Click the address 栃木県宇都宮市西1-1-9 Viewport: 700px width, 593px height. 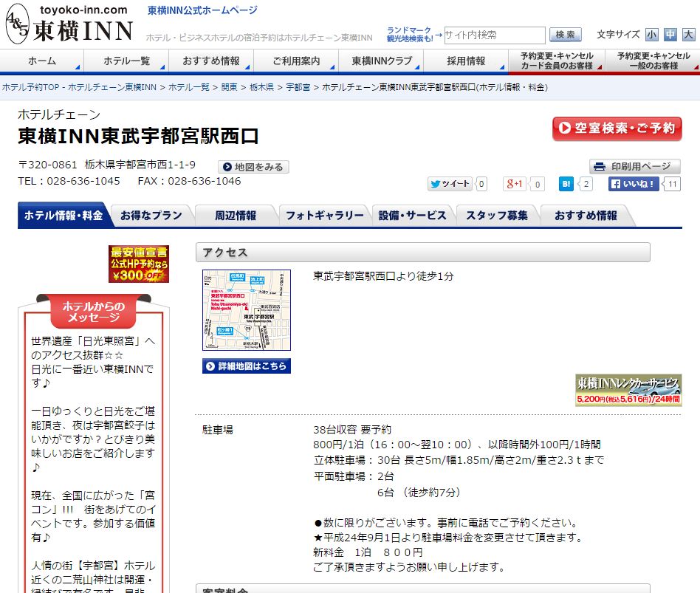[x=140, y=165]
